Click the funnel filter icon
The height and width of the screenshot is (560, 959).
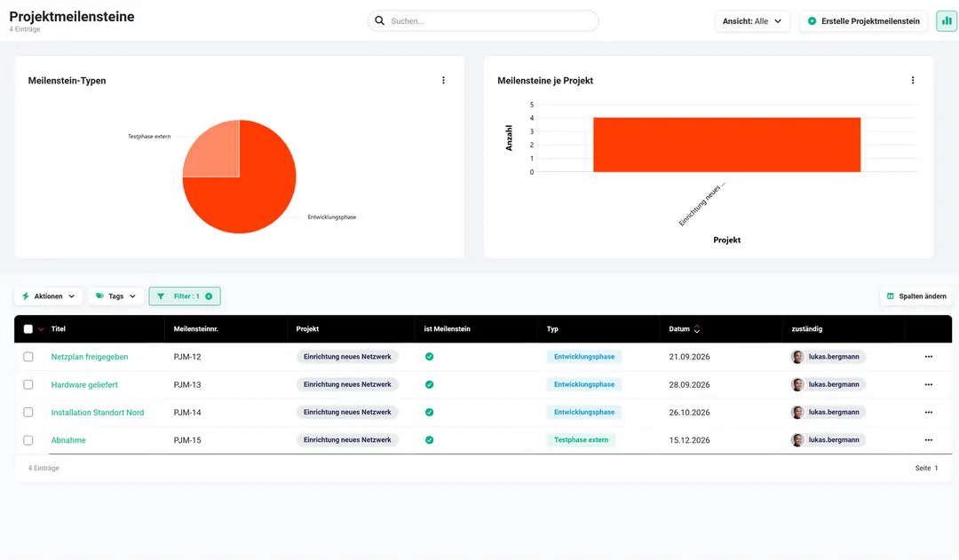point(161,296)
